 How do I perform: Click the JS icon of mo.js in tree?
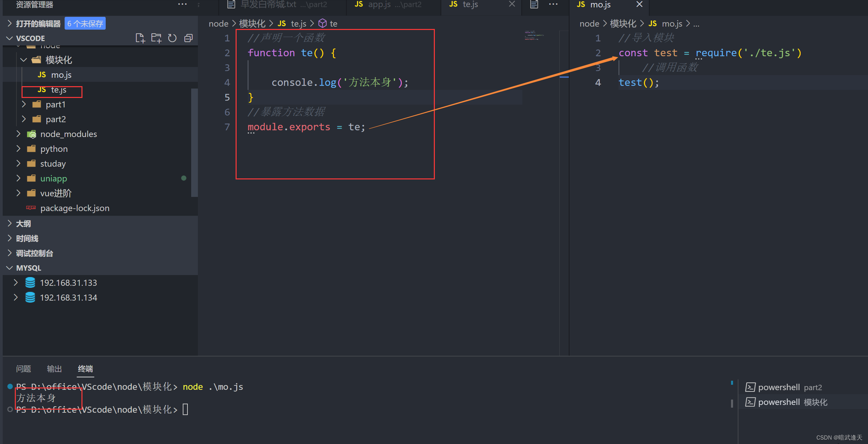click(x=42, y=74)
